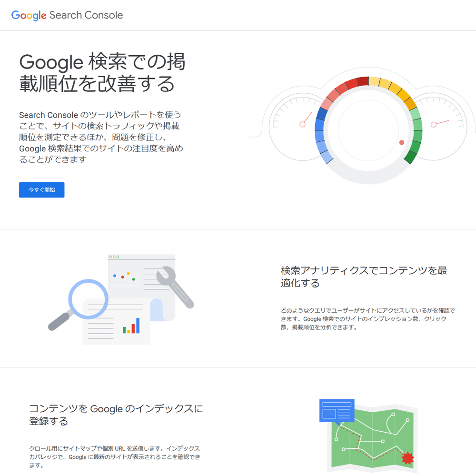
Task: Click the red starburst map marker
Action: tap(408, 458)
